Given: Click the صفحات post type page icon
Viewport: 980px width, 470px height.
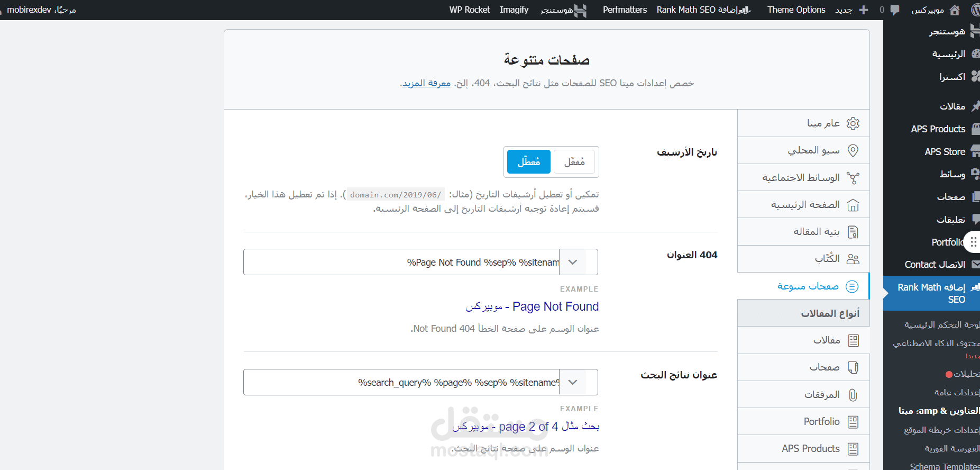Looking at the screenshot, I should 853,367.
